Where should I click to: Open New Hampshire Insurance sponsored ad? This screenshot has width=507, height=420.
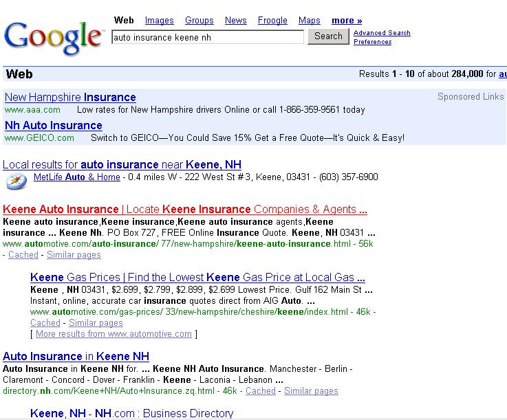click(70, 97)
